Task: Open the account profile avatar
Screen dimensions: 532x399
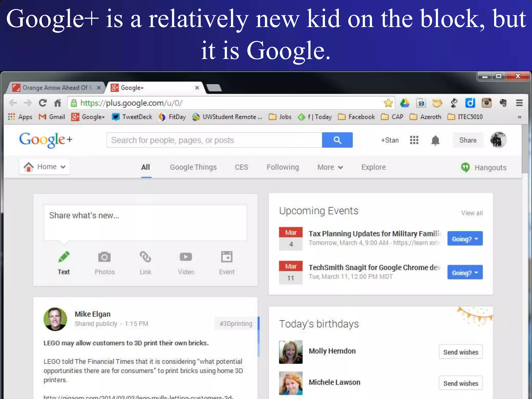Action: pyautogui.click(x=498, y=140)
